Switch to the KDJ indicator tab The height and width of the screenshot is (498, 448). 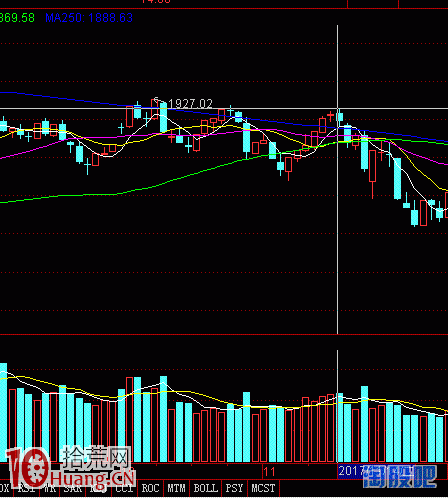[98, 488]
